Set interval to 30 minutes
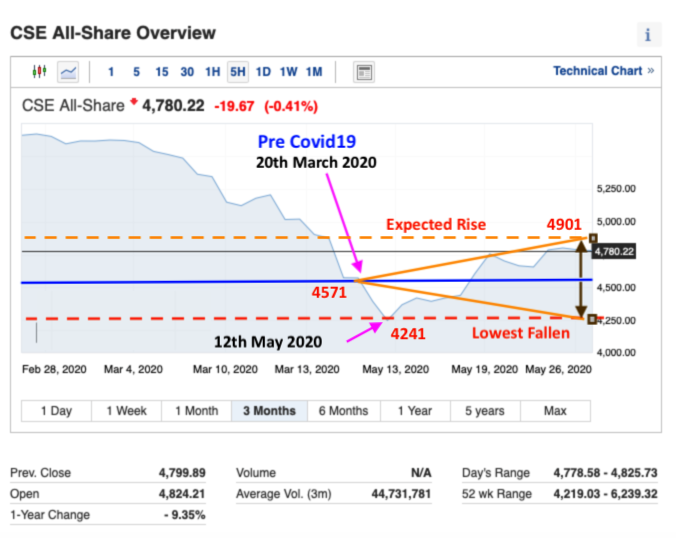The width and height of the screenshot is (676, 538). tap(187, 72)
